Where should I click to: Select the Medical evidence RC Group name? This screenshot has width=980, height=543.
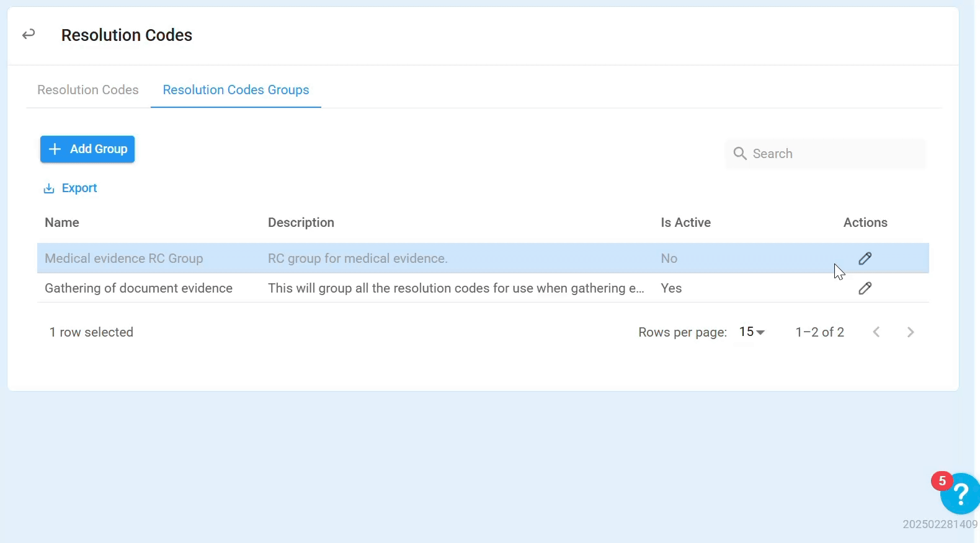[x=124, y=258]
